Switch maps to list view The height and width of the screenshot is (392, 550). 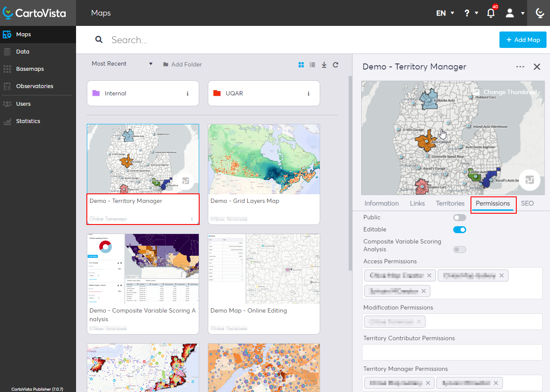point(312,64)
